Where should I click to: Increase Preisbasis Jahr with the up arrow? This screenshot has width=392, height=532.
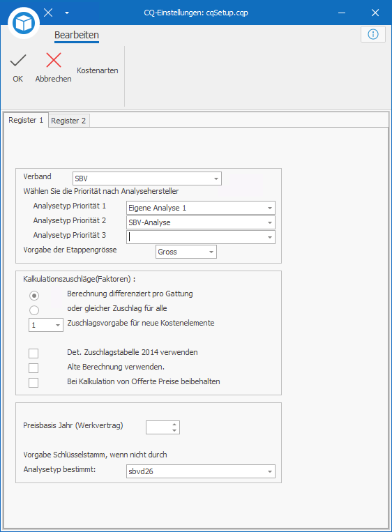tap(174, 424)
